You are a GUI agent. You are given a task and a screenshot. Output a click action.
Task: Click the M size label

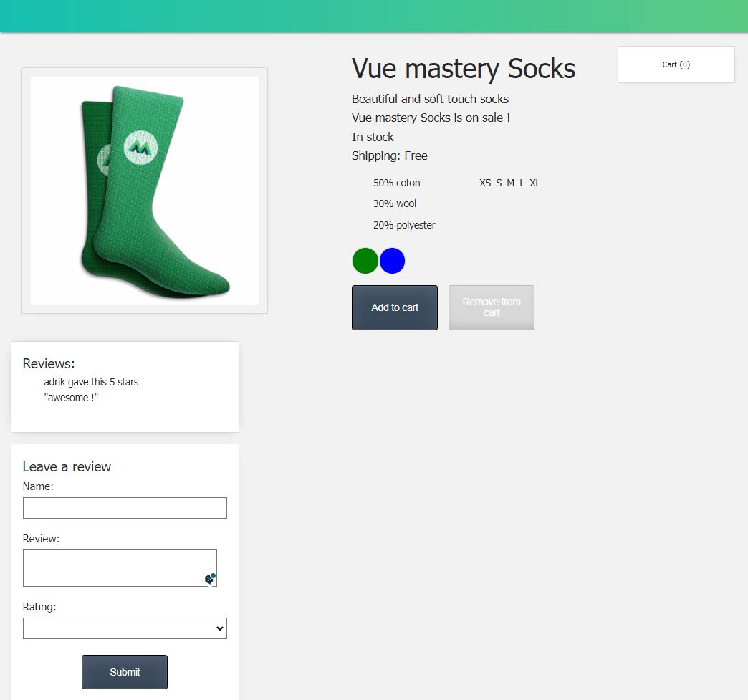tap(510, 183)
